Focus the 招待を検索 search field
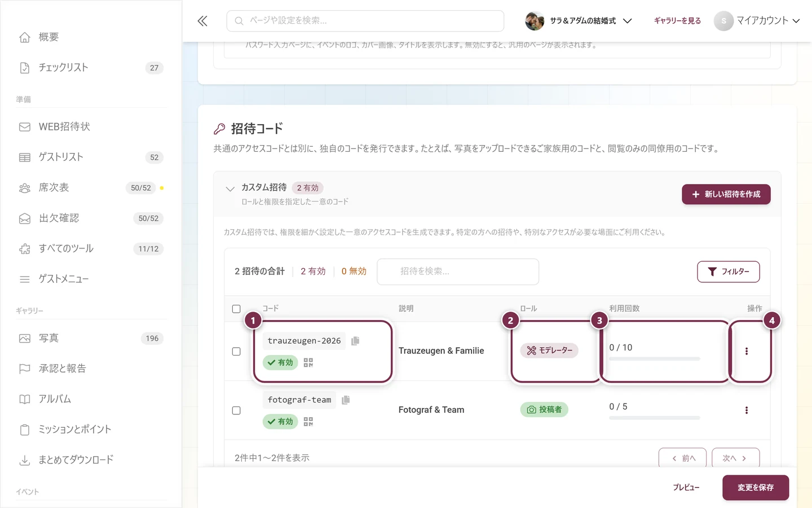 click(458, 271)
